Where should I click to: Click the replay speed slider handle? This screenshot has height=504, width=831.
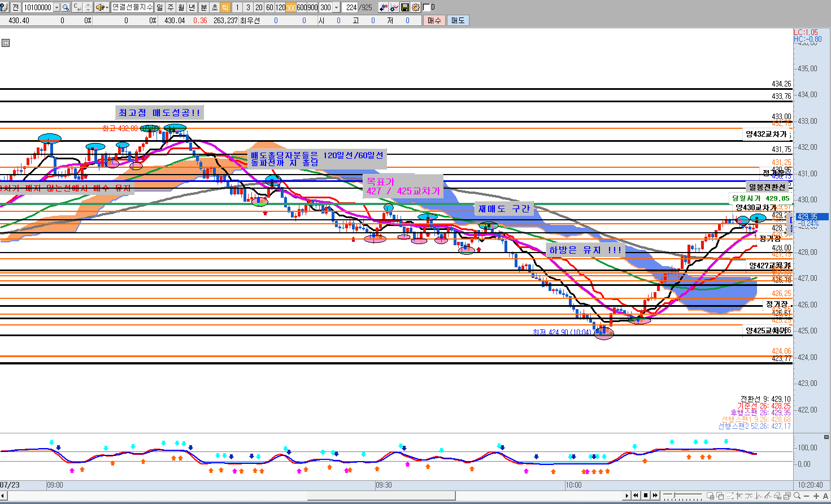point(674,495)
